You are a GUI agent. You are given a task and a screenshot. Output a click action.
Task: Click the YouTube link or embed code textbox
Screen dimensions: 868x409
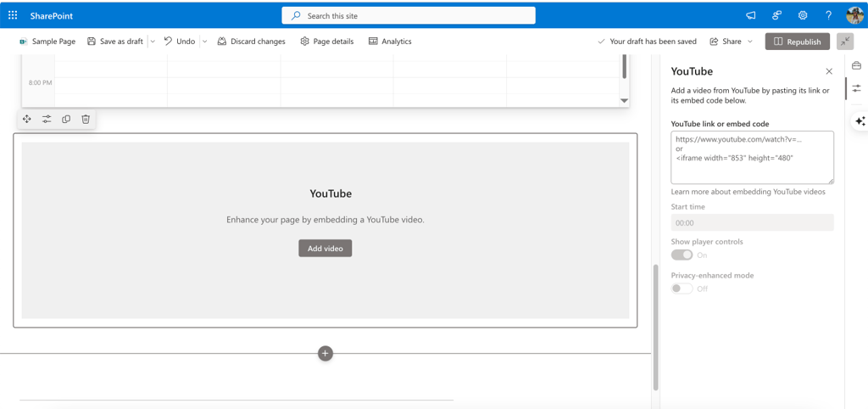[753, 157]
